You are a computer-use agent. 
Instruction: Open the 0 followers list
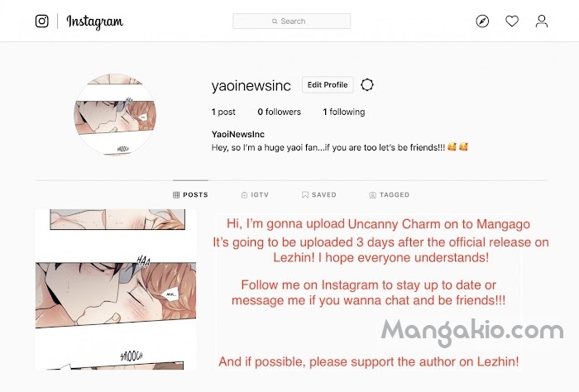click(280, 112)
